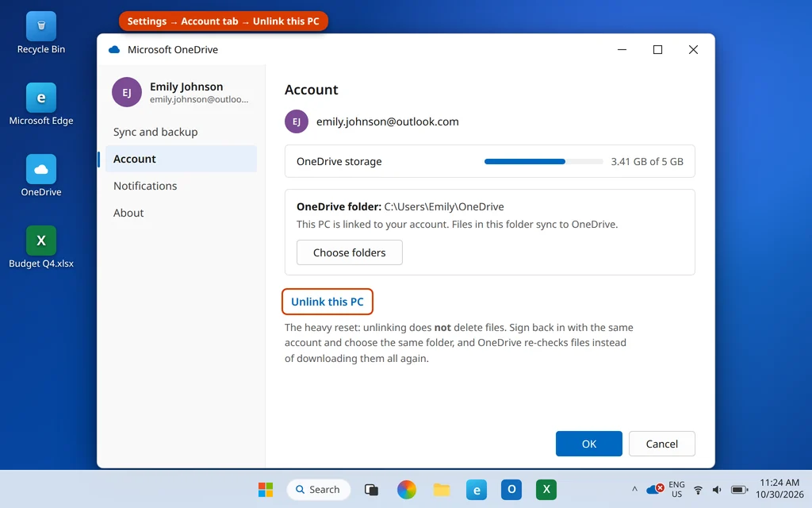812x508 pixels.
Task: Open Outlook from the taskbar
Action: pos(511,489)
